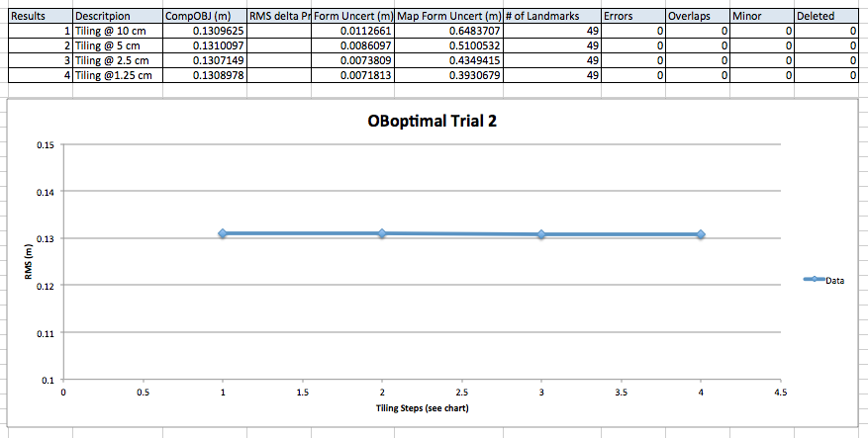This screenshot has width=868, height=438.
Task: Click the chart title "OBoptimal Trial 2"
Action: click(x=422, y=121)
